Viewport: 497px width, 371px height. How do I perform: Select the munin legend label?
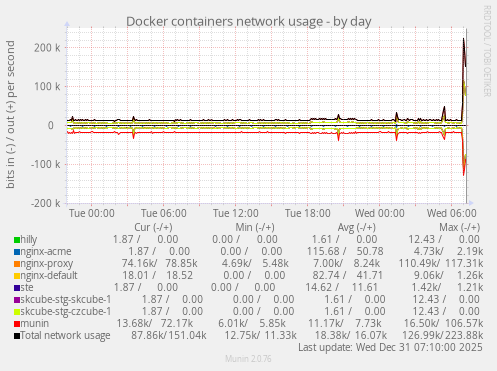35,323
